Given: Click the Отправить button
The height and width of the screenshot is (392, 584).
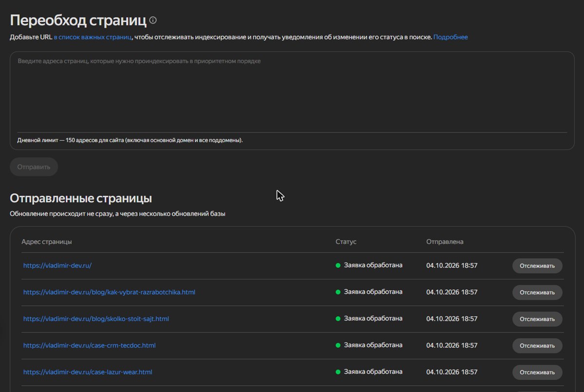Looking at the screenshot, I should (x=34, y=167).
